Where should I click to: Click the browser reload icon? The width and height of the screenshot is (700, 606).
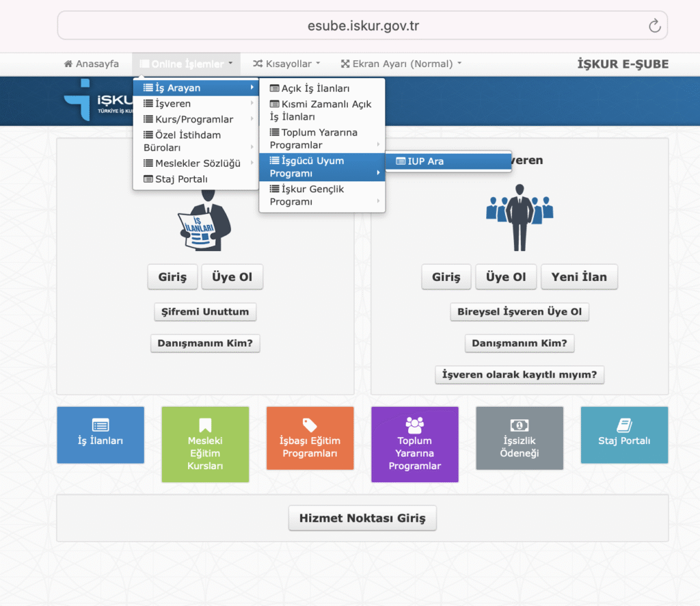pos(654,26)
